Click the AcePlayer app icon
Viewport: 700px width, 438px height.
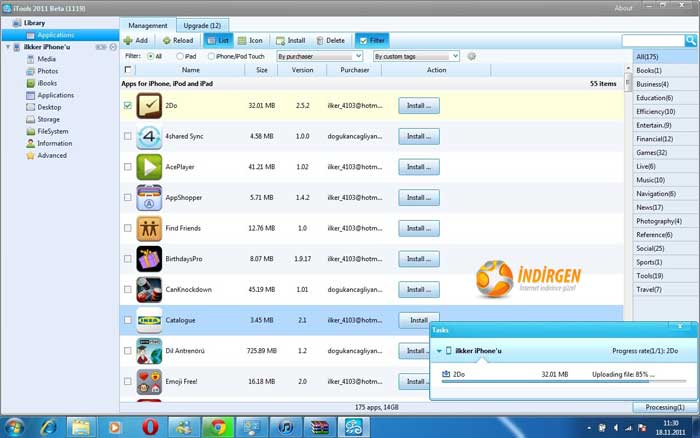[x=149, y=167]
